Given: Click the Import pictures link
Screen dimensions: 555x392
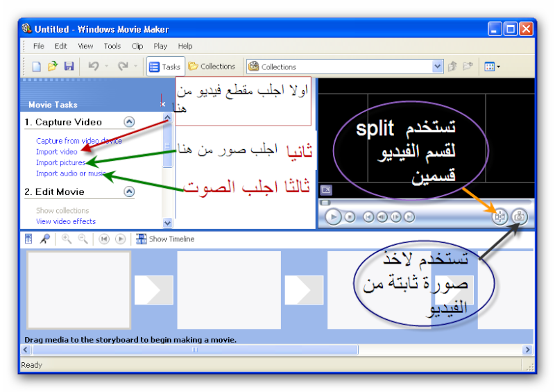Looking at the screenshot, I should [x=61, y=162].
